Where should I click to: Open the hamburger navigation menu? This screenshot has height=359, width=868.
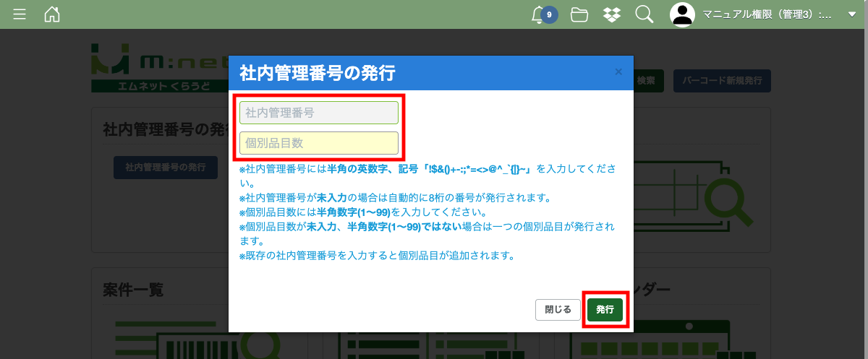[x=20, y=14]
